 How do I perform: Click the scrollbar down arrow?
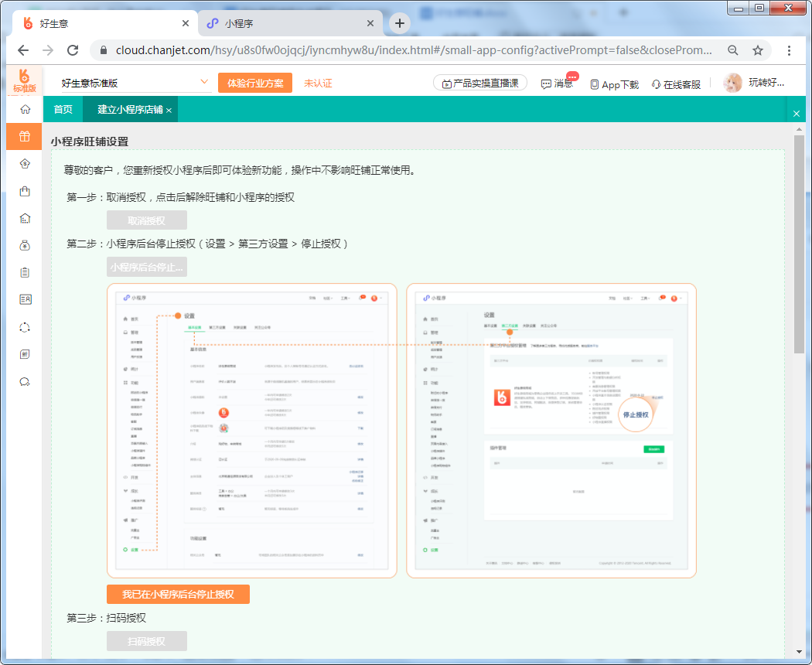(x=799, y=652)
